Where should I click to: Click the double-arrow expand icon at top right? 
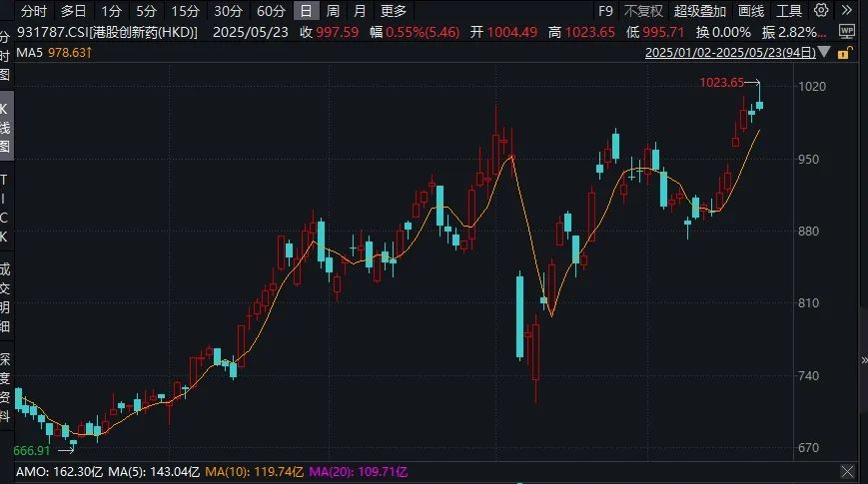pyautogui.click(x=848, y=11)
